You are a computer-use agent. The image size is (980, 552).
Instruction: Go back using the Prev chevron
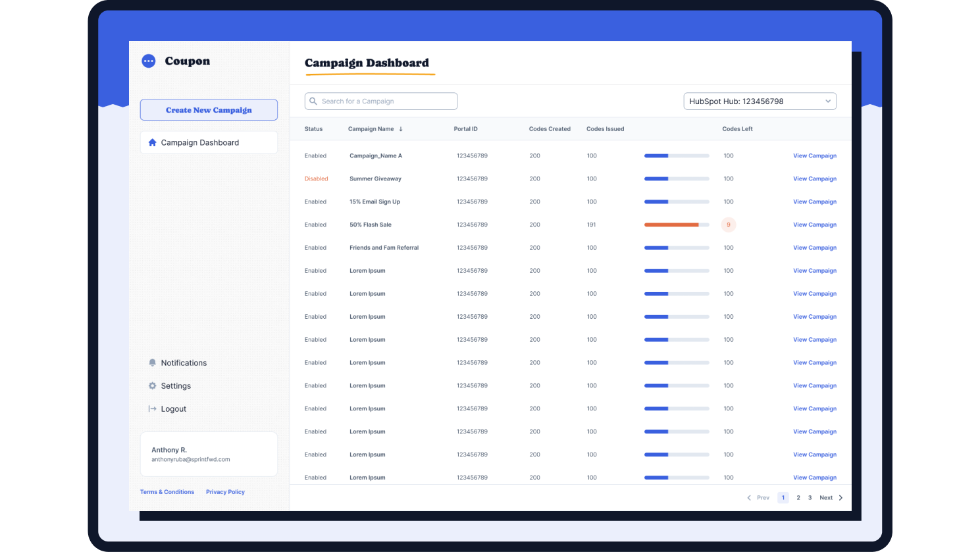point(749,498)
